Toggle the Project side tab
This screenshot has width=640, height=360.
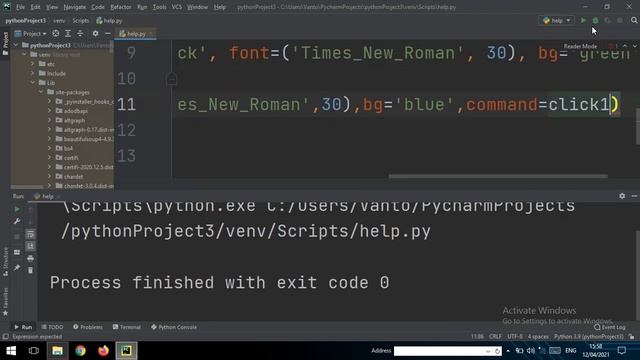pos(5,43)
